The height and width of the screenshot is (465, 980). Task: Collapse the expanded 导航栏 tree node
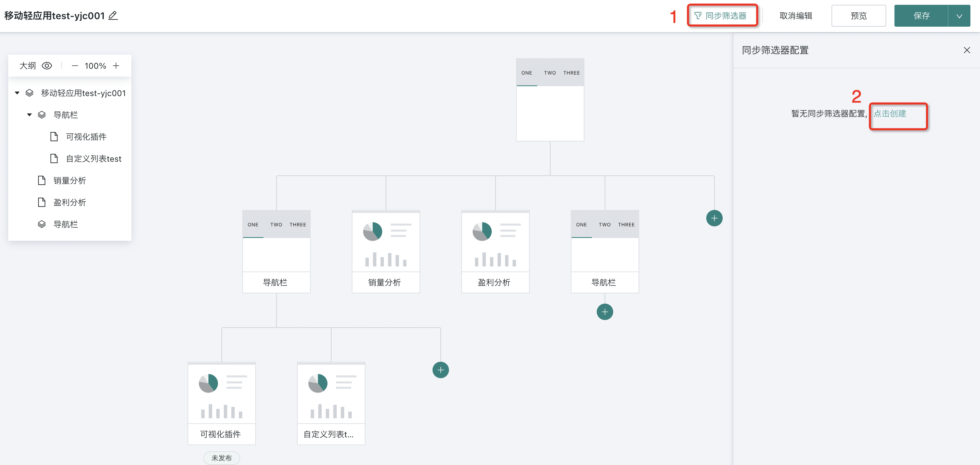(29, 115)
